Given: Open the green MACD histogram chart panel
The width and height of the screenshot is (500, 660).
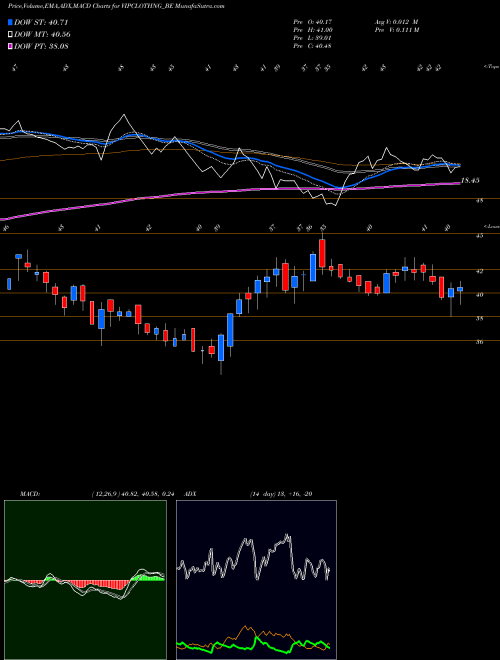Looking at the screenshot, I should [x=85, y=580].
